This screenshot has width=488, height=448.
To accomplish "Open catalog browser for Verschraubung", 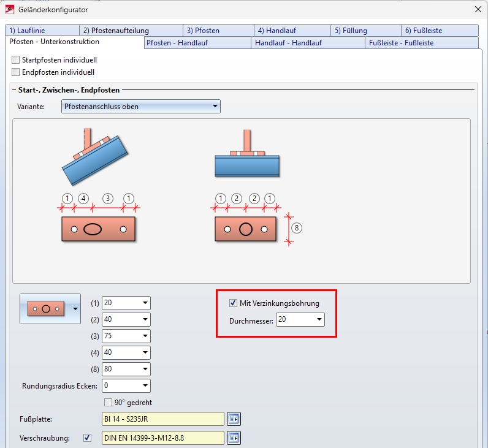I will coord(234,438).
